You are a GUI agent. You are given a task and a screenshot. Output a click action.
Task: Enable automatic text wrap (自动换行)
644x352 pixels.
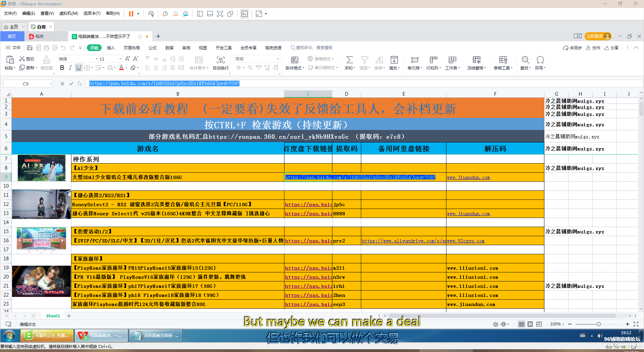(220, 63)
